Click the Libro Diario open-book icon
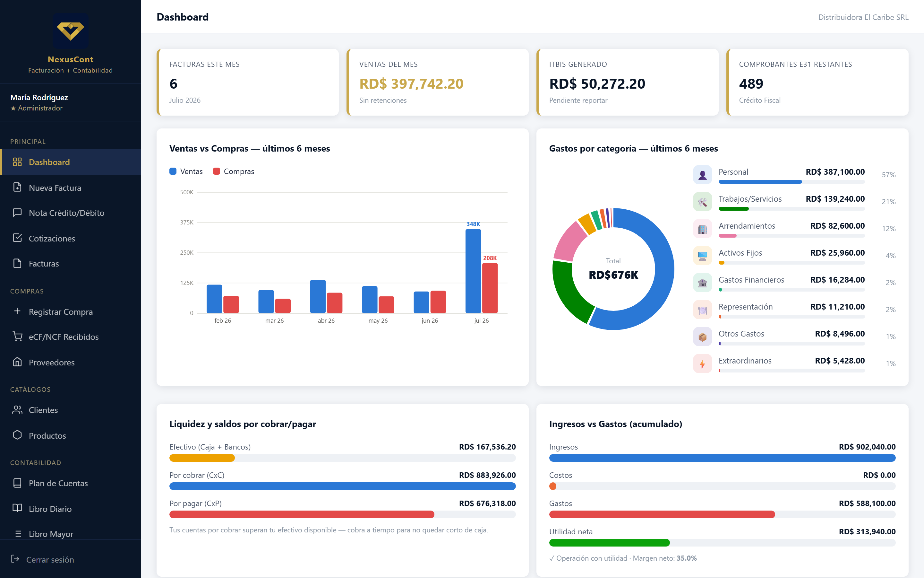The width and height of the screenshot is (924, 578). 17,508
